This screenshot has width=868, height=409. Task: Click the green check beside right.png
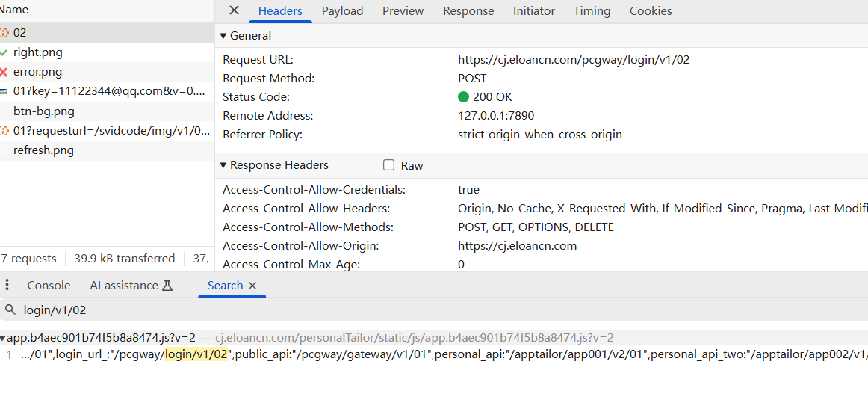[4, 52]
